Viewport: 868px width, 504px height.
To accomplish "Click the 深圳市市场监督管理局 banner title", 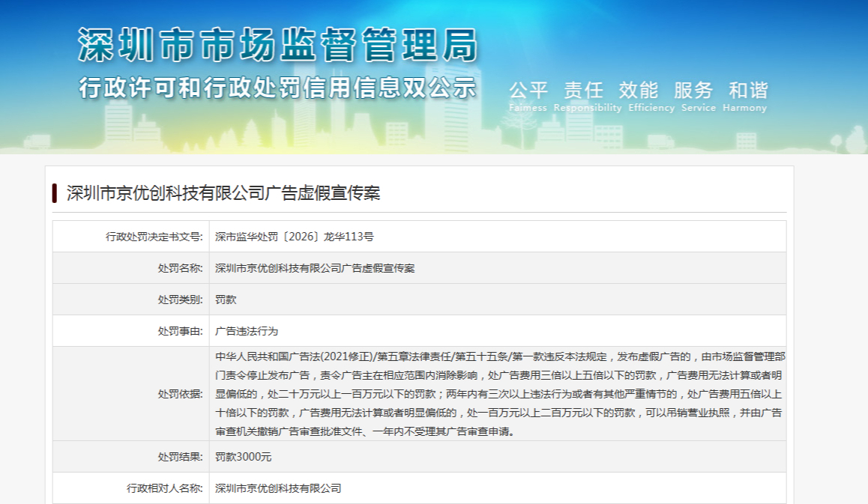I will (278, 46).
